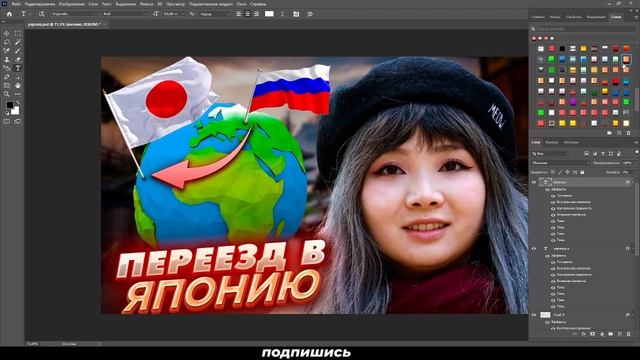
Task: Collapse effects arrow of second text layer
Action: [633, 249]
